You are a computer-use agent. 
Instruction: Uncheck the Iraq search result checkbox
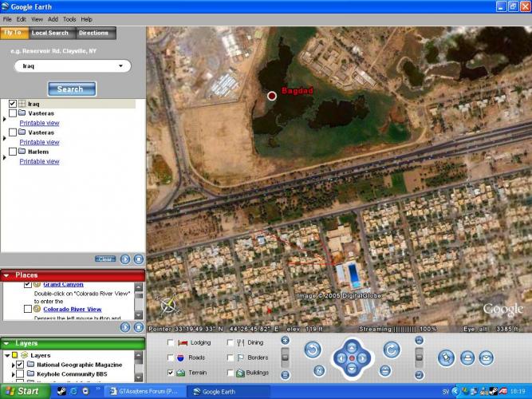pyautogui.click(x=13, y=104)
